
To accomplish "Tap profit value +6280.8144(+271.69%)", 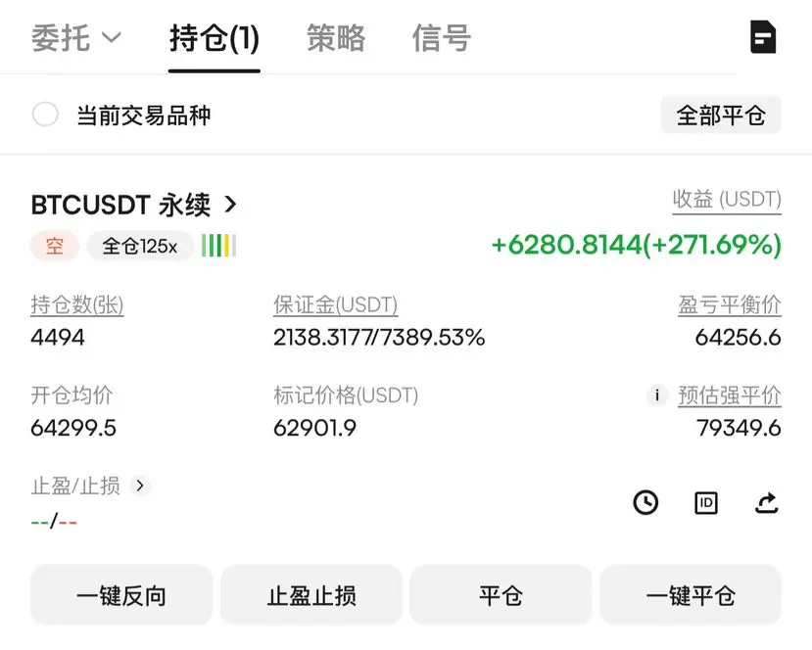I will coord(636,245).
